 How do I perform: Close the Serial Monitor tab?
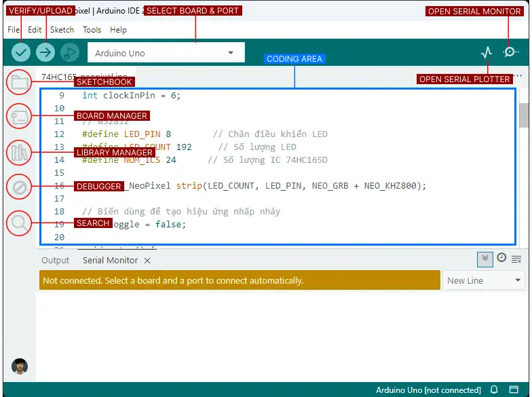click(147, 261)
